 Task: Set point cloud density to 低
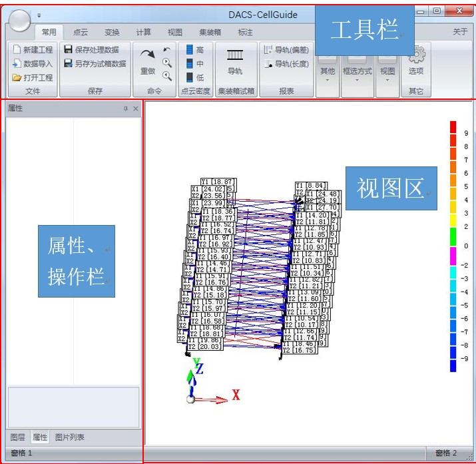(194, 78)
